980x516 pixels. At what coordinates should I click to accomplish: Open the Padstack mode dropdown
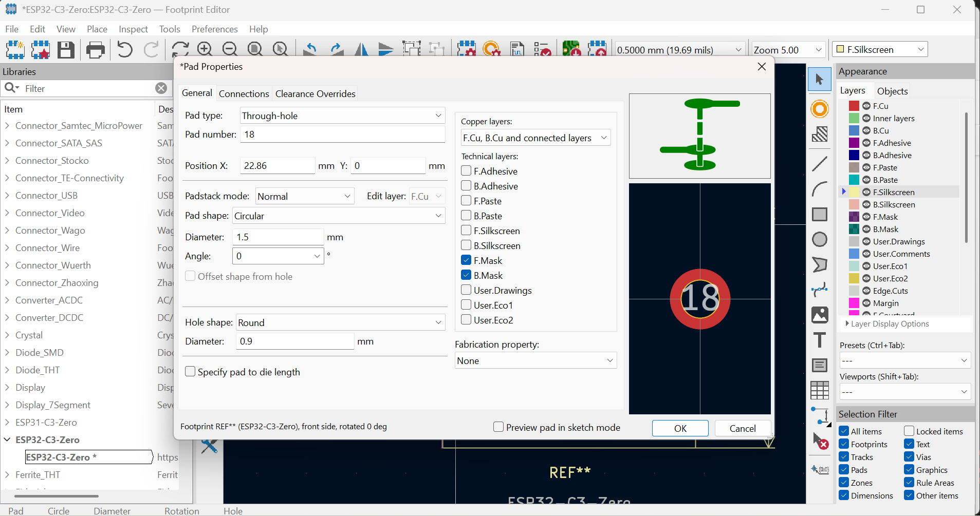(x=305, y=196)
